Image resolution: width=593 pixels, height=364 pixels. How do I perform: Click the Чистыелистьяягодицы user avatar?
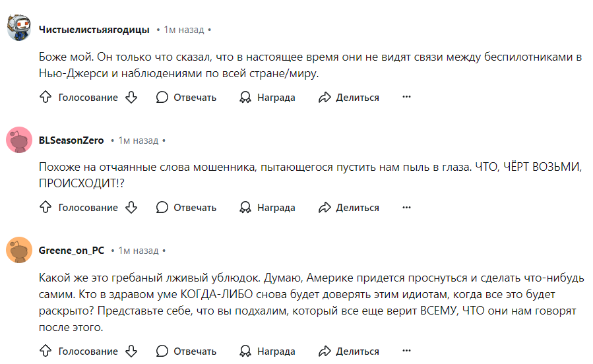point(19,28)
